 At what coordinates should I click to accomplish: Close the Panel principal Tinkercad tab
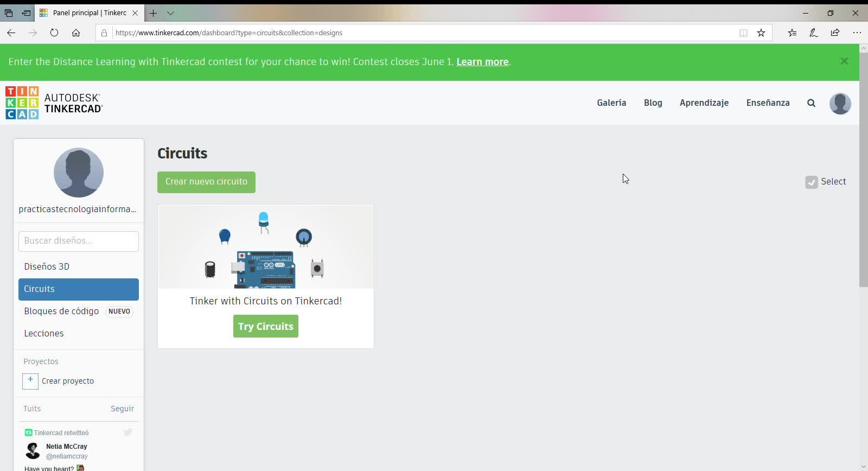pos(135,13)
